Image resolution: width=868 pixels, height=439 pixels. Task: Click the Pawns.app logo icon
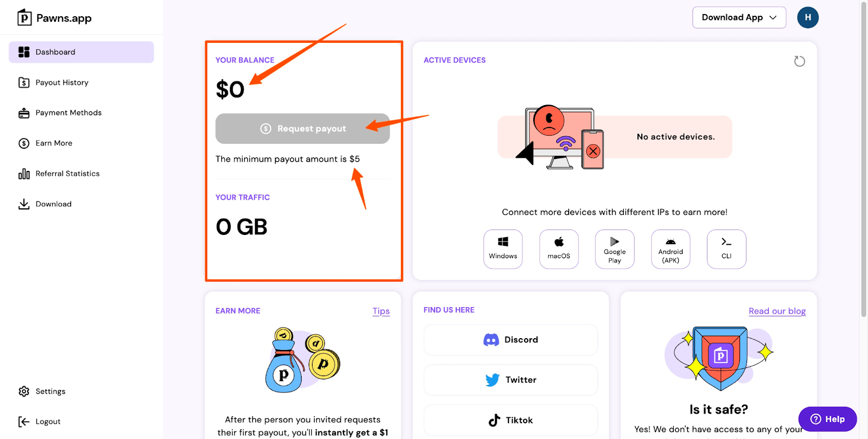tap(24, 17)
